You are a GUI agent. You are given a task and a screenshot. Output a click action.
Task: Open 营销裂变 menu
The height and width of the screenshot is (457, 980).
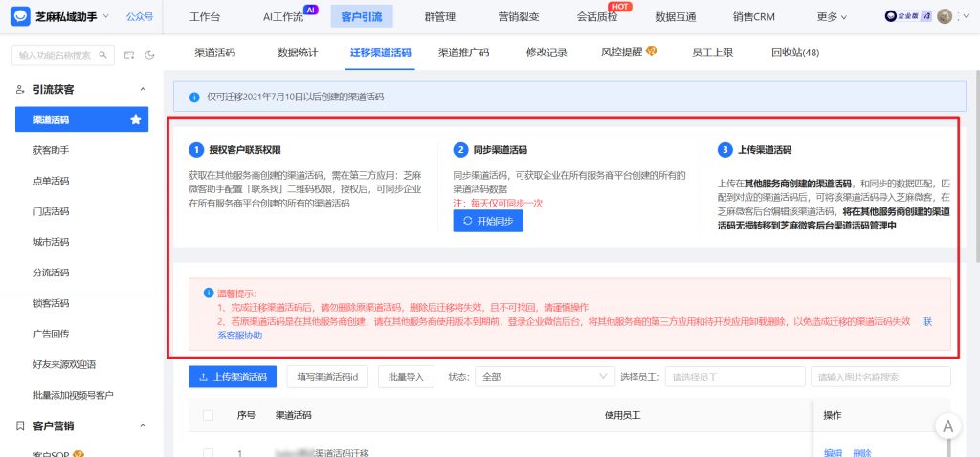coord(518,17)
